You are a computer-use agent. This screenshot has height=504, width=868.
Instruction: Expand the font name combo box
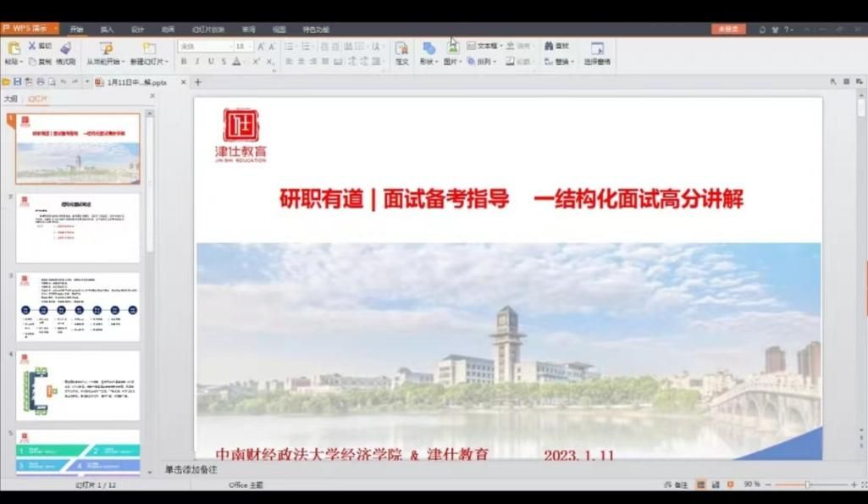pos(229,47)
